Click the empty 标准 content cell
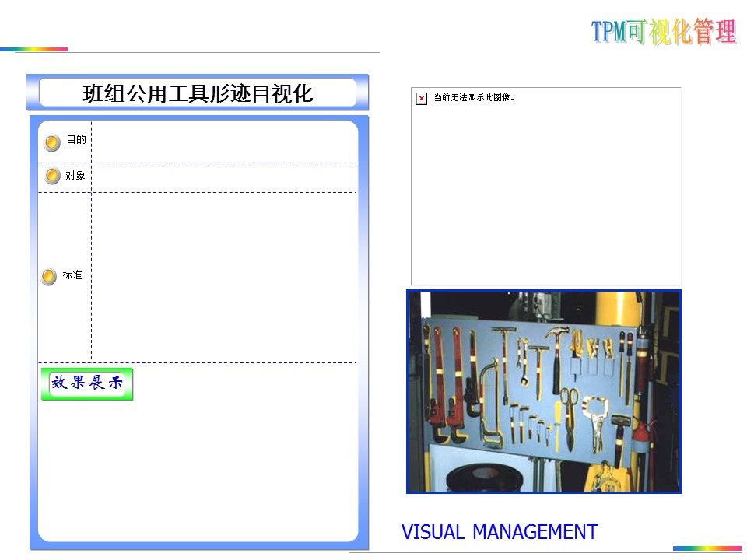 224,278
